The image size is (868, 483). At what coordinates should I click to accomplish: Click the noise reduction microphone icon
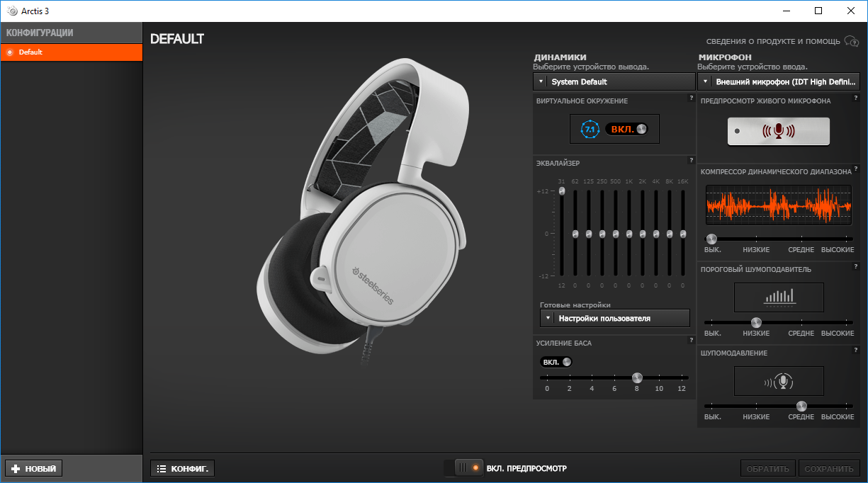779,381
